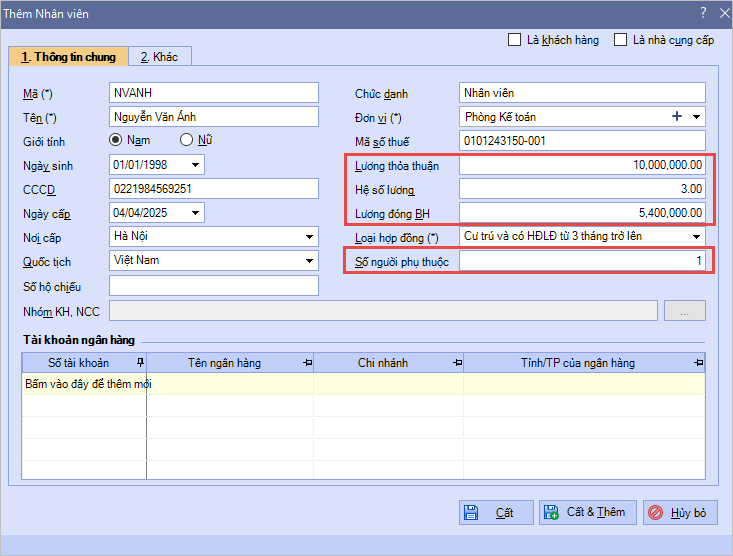Click the Số hộ chiếu input field
Screen dimensions: 733x556
click(214, 286)
